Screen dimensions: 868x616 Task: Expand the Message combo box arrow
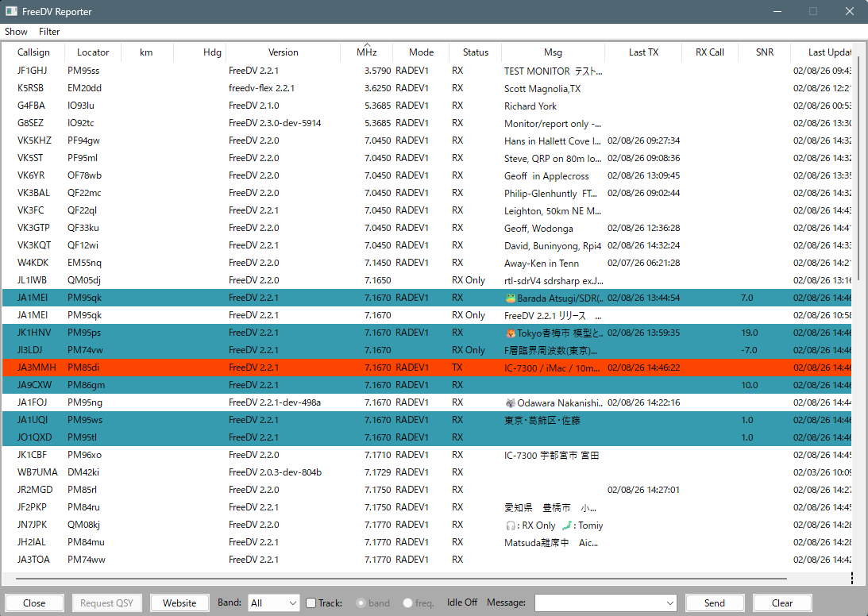click(x=669, y=603)
